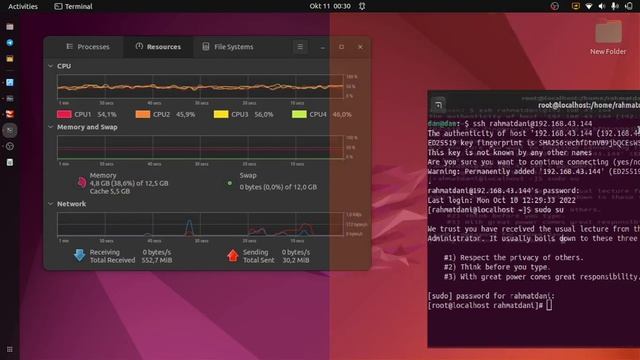This screenshot has height=360, width=640.
Task: Click the CPU usage history graph
Action: (x=200, y=86)
